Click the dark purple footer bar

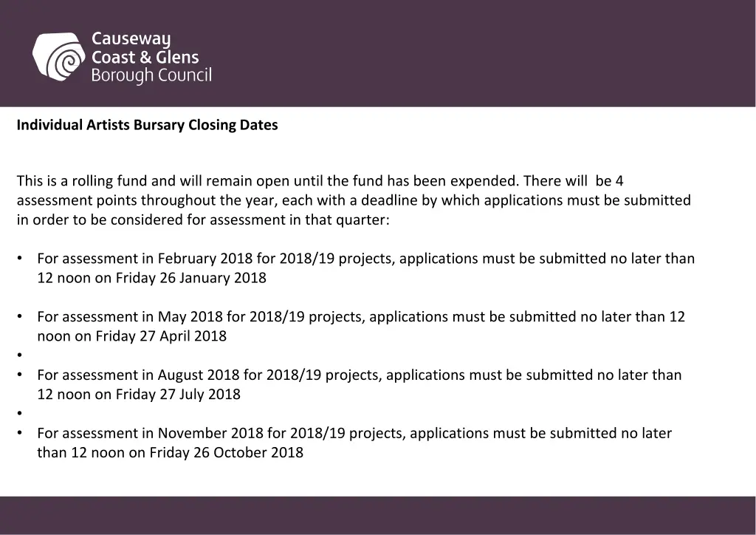378,515
